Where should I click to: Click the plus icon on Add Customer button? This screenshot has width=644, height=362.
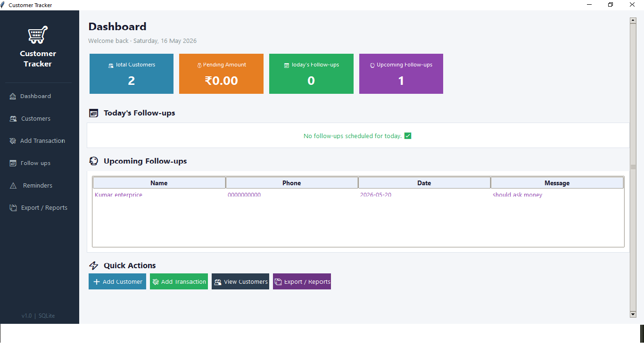tap(96, 282)
